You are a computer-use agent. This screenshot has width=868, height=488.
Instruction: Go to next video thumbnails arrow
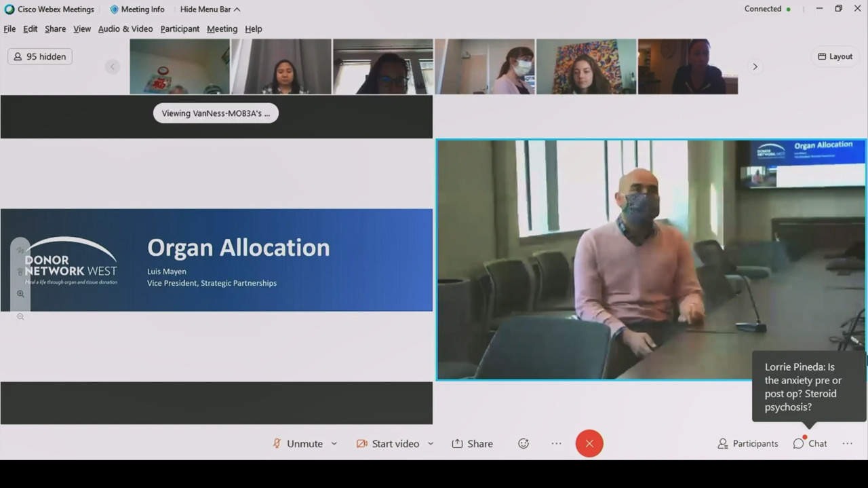tap(755, 67)
